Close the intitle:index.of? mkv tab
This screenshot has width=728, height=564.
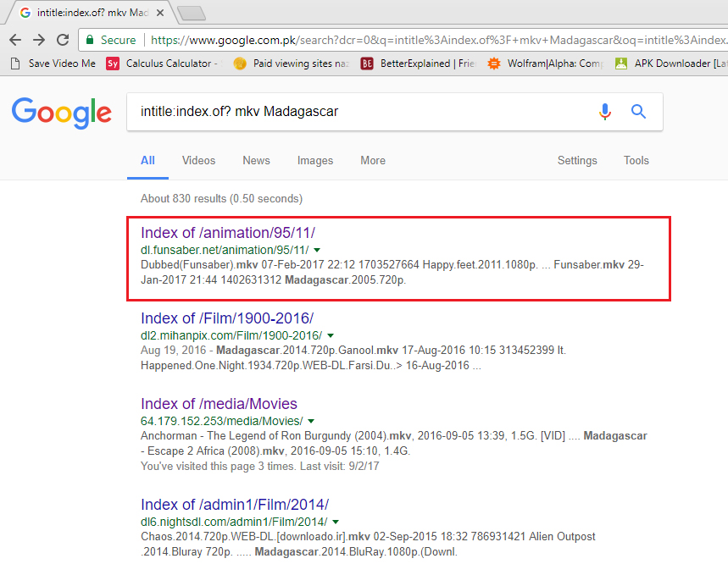159,13
